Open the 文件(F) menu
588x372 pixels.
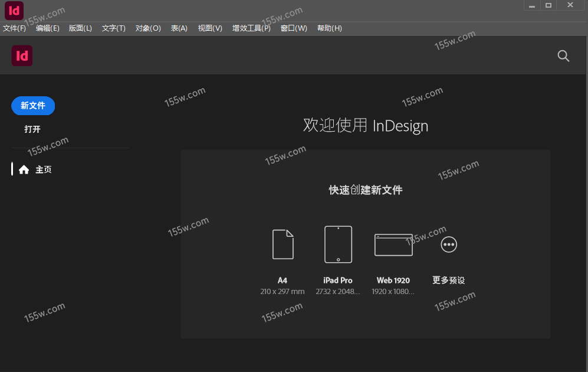pyautogui.click(x=15, y=28)
